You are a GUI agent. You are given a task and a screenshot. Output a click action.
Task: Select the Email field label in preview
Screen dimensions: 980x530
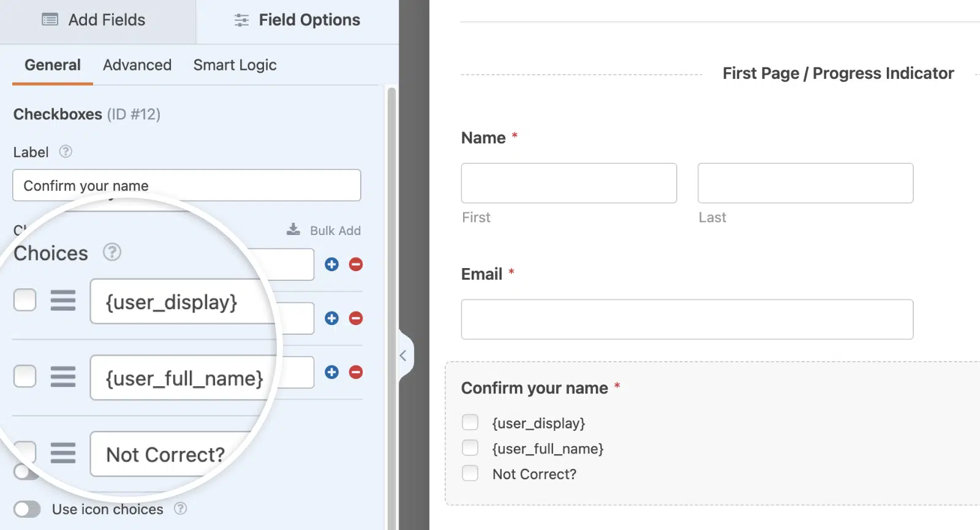pos(481,274)
